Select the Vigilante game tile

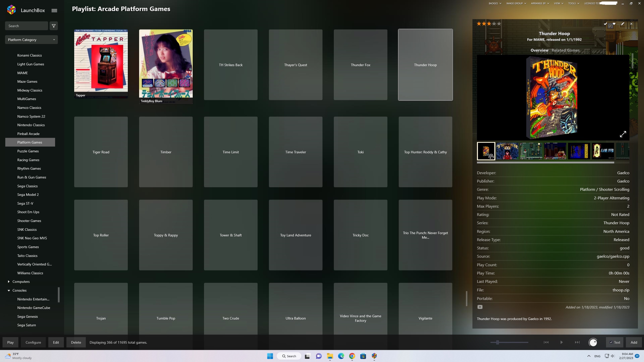(425, 309)
